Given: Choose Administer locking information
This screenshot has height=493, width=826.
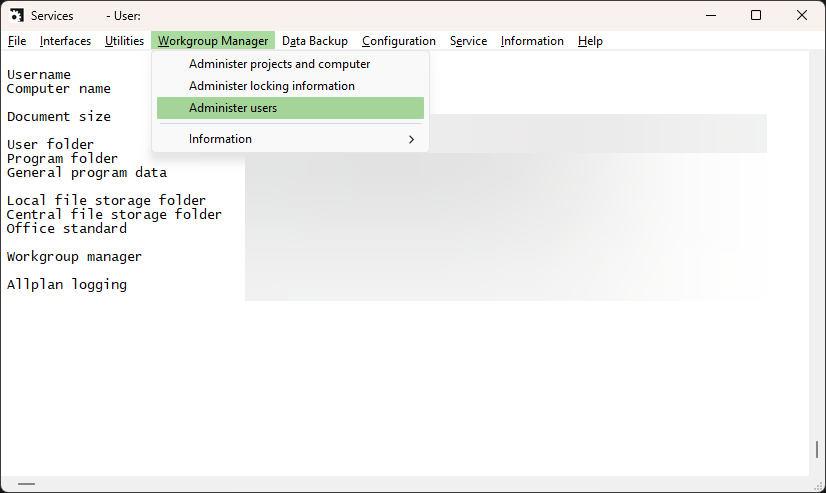Looking at the screenshot, I should pos(290,86).
